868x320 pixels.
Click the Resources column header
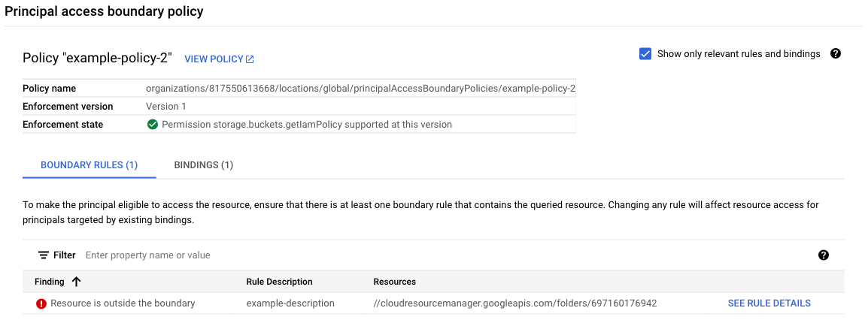(394, 282)
